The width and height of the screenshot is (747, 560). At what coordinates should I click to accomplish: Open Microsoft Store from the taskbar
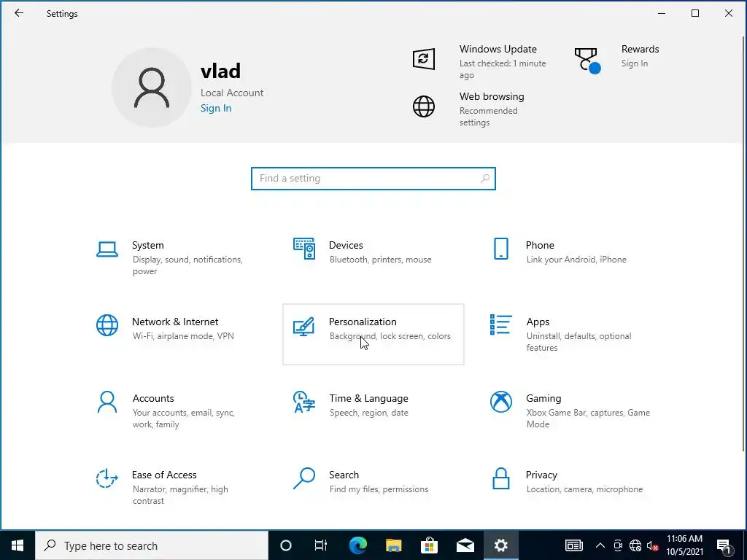pyautogui.click(x=429, y=545)
